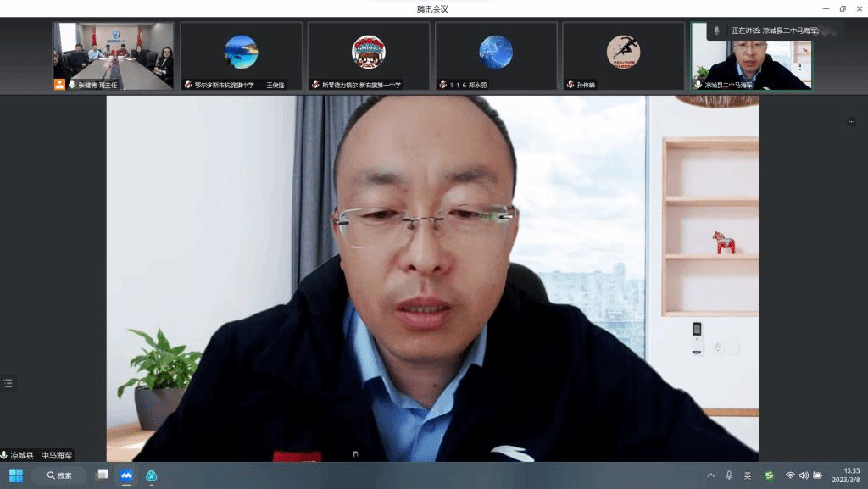Viewport: 868px width, 489px height.
Task: Click the volume speaker tray icon
Action: click(804, 475)
